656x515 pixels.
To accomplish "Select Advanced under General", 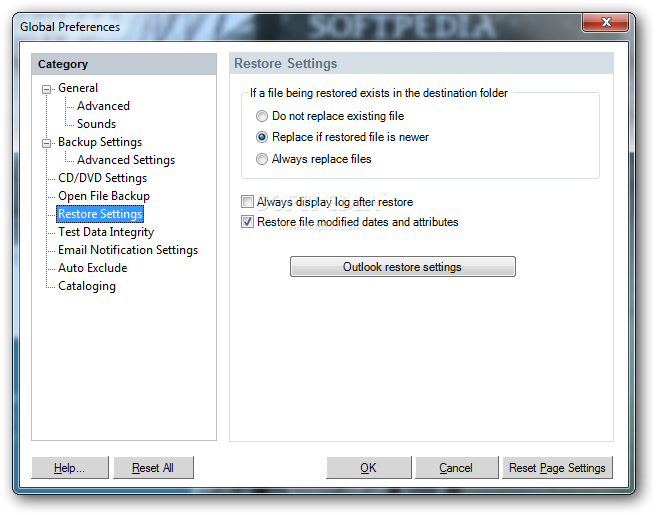I will pos(103,106).
